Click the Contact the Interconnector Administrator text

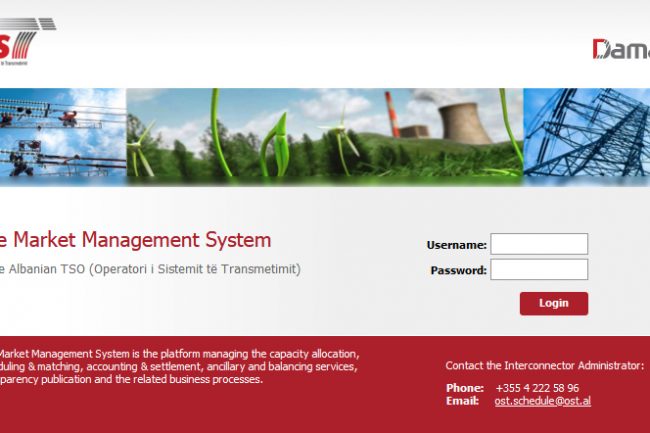click(544, 366)
